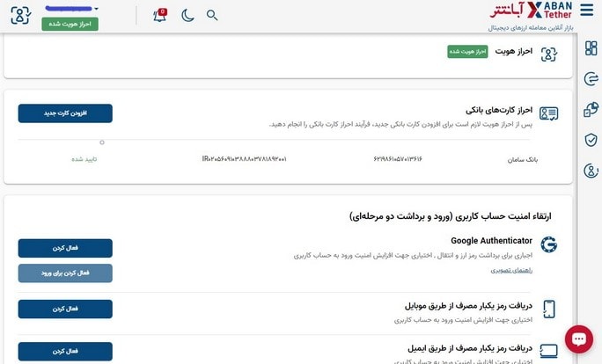The image size is (602, 364).
Task: Click the ارتقاء امنیت حساب کاربری heading
Action: pos(451,216)
